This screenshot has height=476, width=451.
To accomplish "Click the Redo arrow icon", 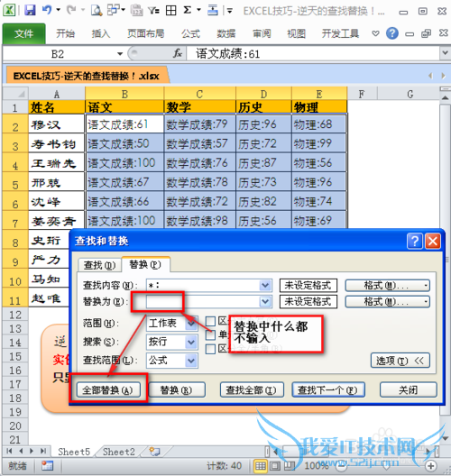I will 71,10.
